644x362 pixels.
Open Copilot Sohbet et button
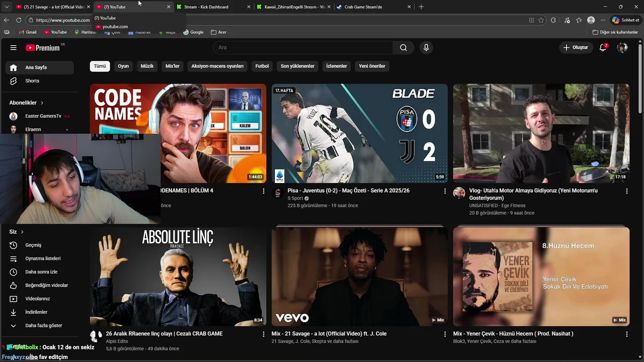625,20
